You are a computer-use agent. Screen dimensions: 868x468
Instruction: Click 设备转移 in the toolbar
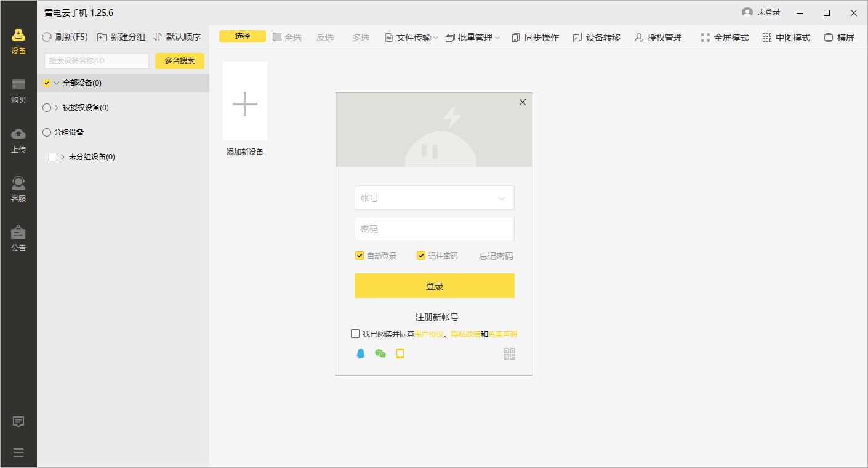pos(597,38)
